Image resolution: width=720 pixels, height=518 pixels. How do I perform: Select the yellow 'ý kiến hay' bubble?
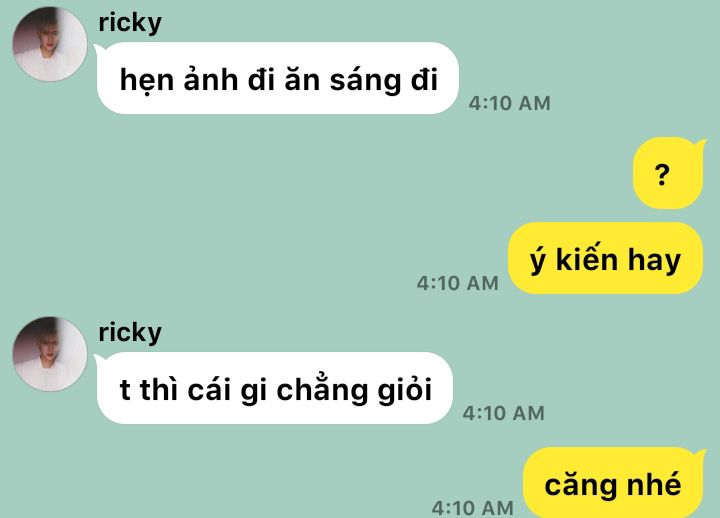point(605,258)
